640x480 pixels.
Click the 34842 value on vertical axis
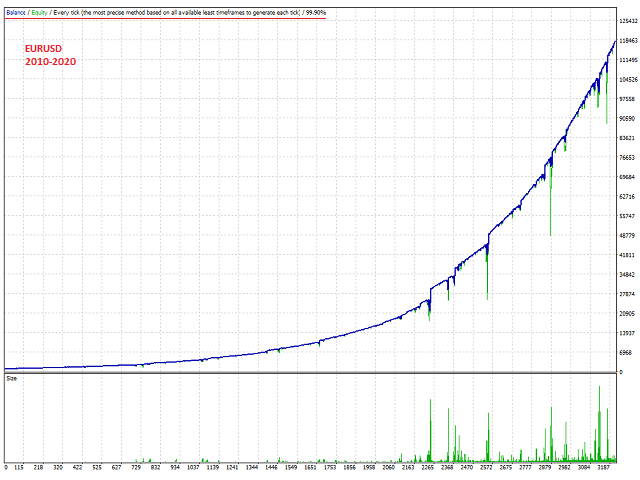(627, 274)
